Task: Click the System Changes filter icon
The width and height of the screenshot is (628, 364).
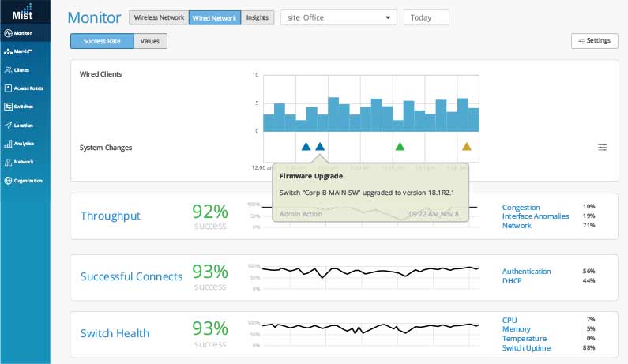Action: tap(603, 147)
